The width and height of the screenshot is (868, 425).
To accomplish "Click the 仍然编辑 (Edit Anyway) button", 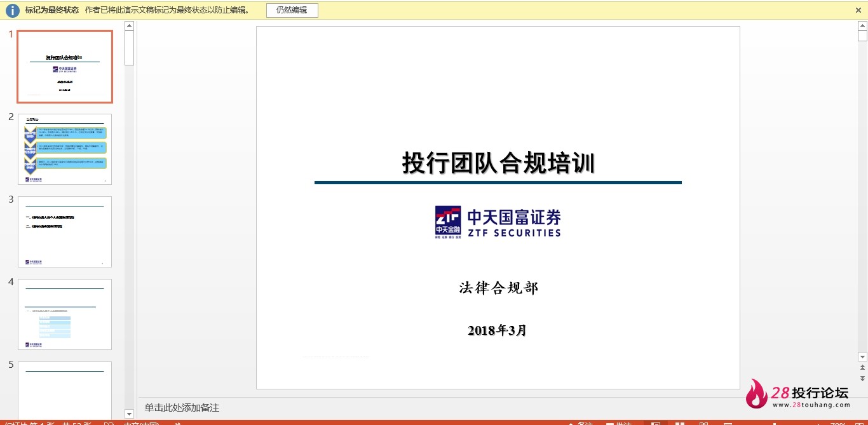I will 292,10.
